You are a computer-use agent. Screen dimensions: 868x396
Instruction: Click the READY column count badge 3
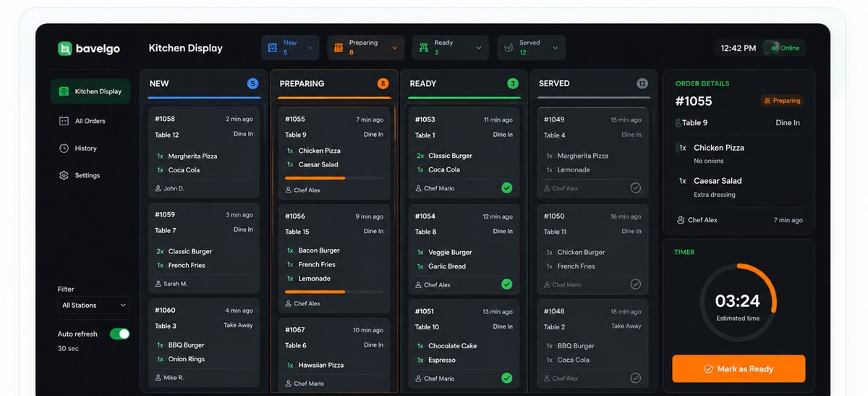(x=513, y=83)
